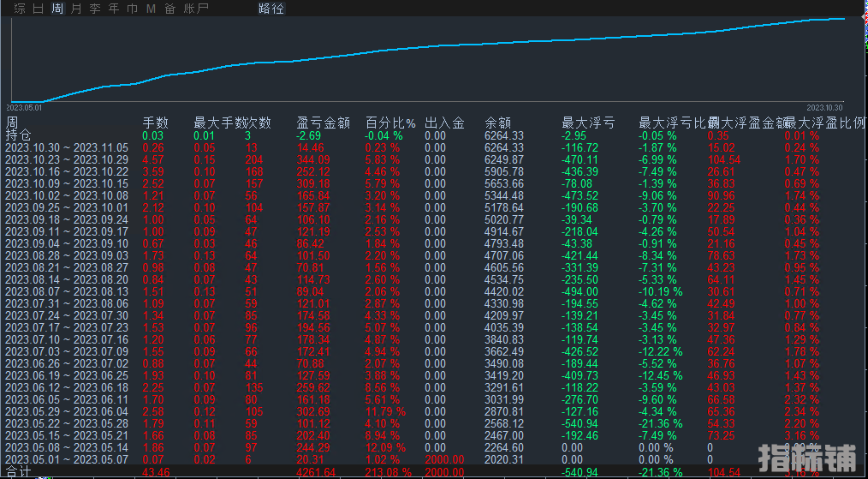Click total percentage 213.08 %
Image resolution: width=868 pixels, height=479 pixels.
(388, 473)
